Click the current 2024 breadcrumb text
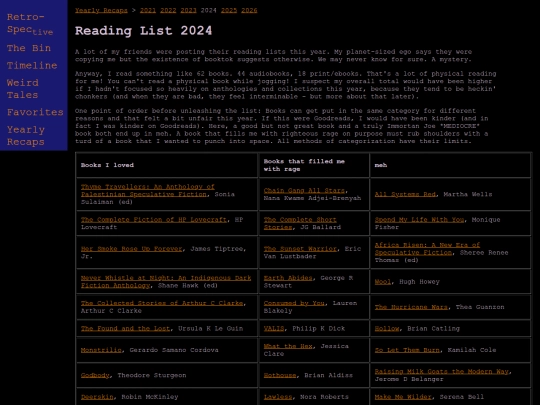The height and width of the screenshot is (405, 540). click(x=209, y=10)
